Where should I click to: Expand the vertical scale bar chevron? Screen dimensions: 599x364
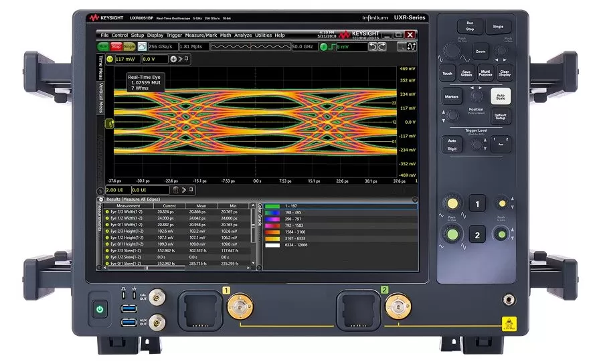pos(180,59)
